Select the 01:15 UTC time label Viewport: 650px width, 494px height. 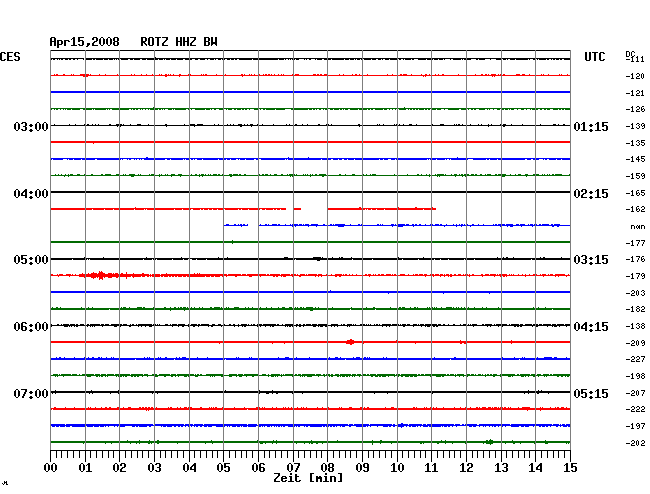click(591, 126)
